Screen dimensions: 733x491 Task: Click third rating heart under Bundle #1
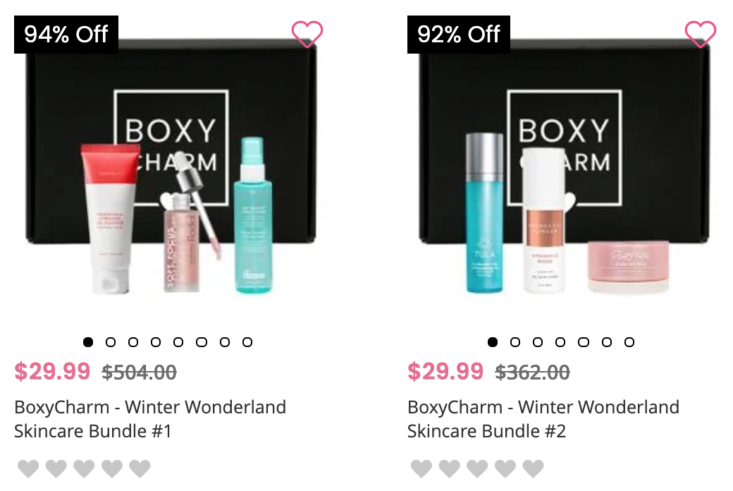tap(84, 469)
